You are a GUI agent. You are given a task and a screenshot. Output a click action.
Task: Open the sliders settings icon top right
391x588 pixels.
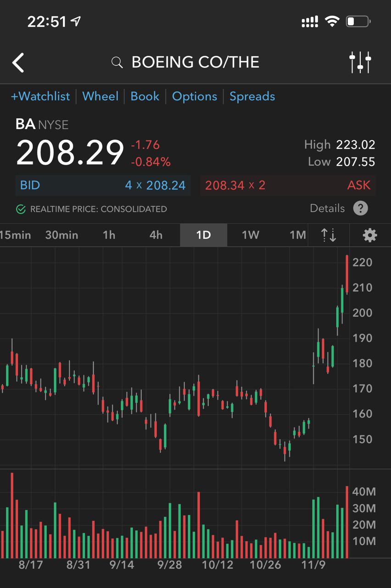coord(360,62)
